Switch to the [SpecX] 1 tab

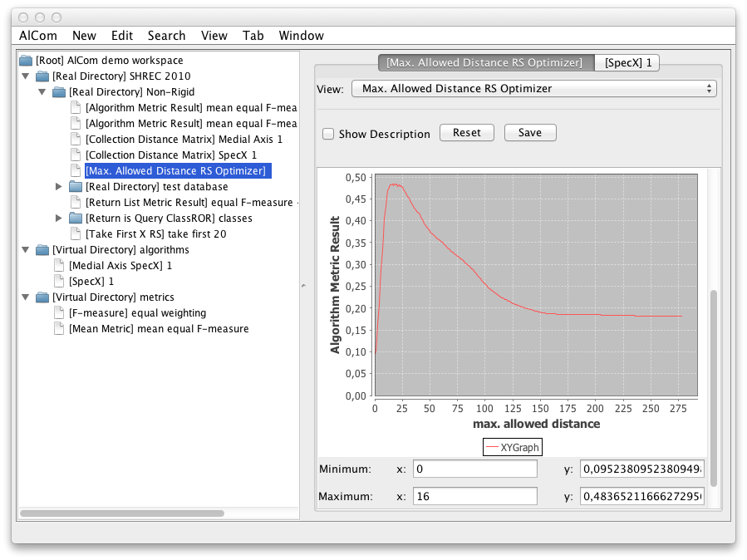627,63
